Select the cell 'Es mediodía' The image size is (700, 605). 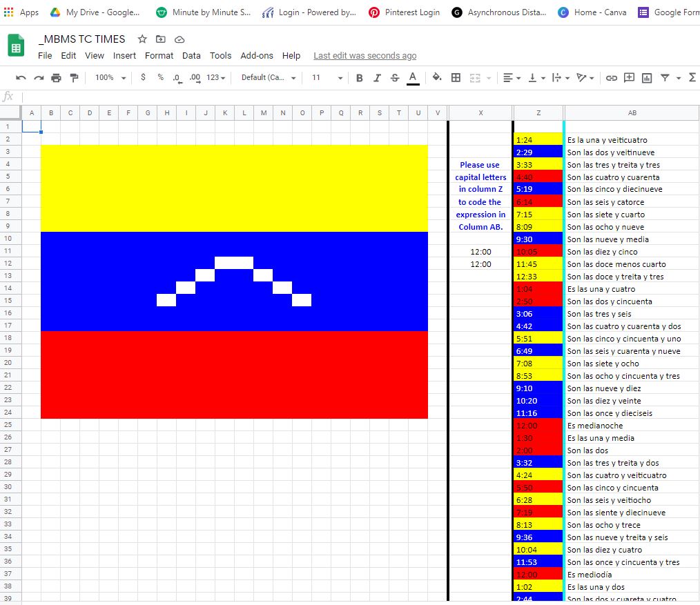(632, 575)
